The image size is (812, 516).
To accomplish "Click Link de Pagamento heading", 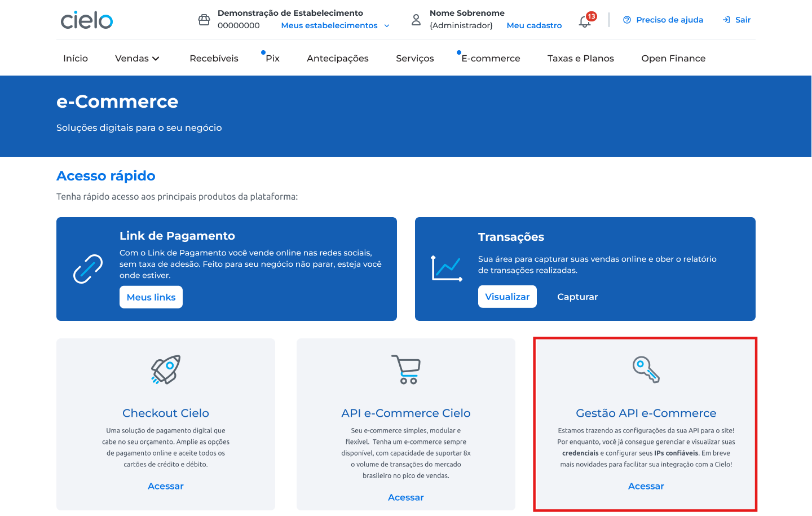I will pyautogui.click(x=177, y=236).
